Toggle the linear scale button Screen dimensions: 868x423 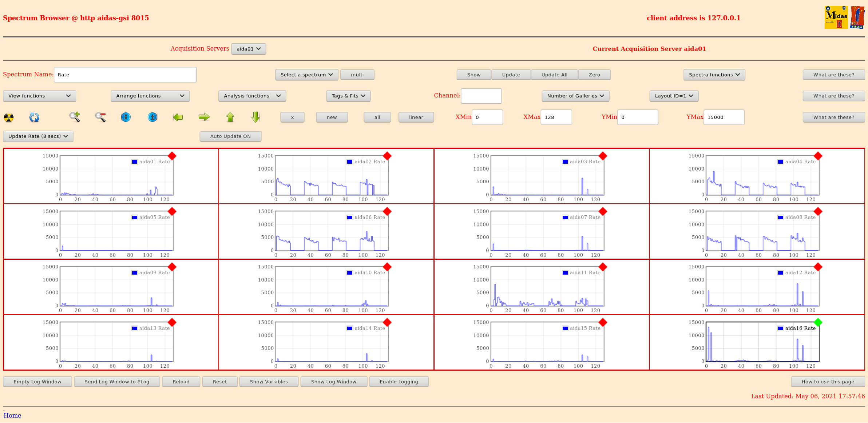pyautogui.click(x=416, y=117)
